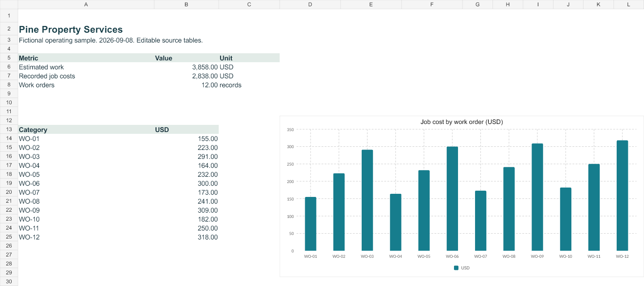
Task: Click the Pine Property Services title cell
Action: (86, 30)
